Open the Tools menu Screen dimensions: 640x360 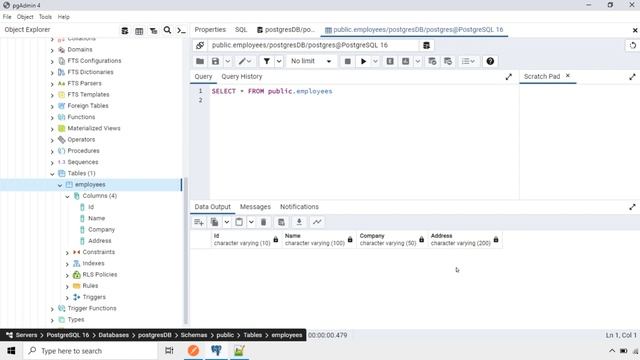pos(45,17)
